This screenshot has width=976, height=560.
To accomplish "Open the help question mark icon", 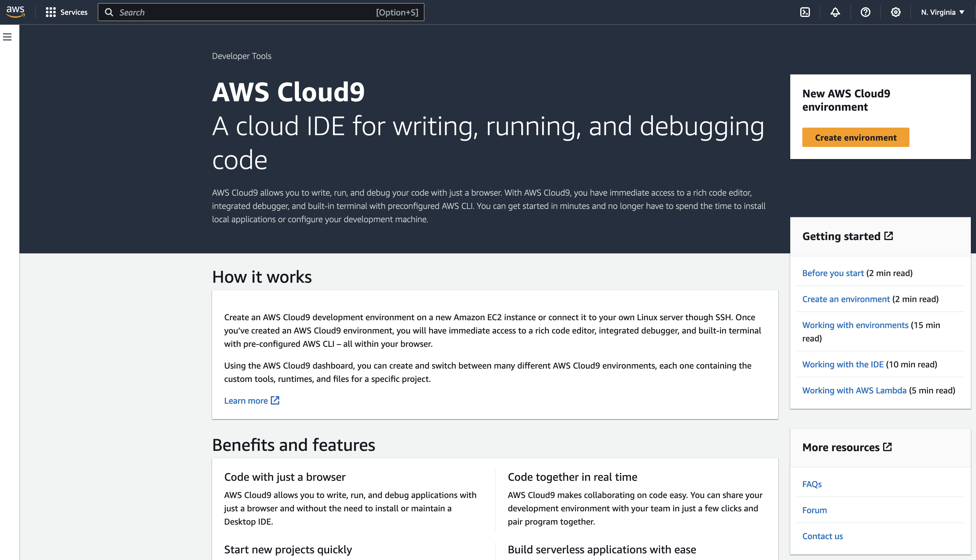I will pos(866,12).
